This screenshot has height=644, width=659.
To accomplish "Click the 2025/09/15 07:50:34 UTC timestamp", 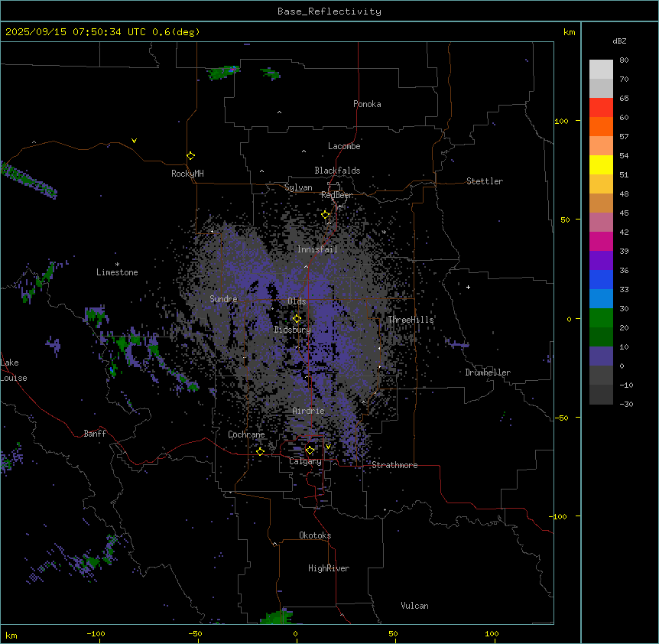I will [x=102, y=32].
